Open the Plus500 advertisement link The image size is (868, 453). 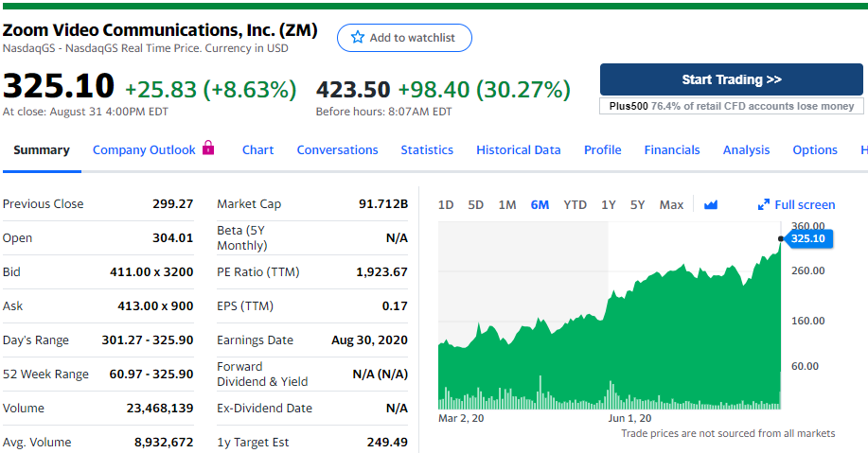pos(731,106)
